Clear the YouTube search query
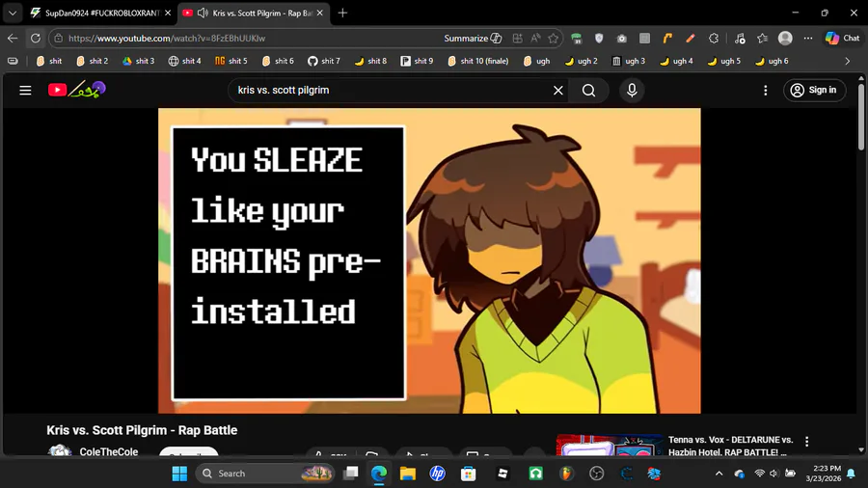The height and width of the screenshot is (488, 868). 558,91
